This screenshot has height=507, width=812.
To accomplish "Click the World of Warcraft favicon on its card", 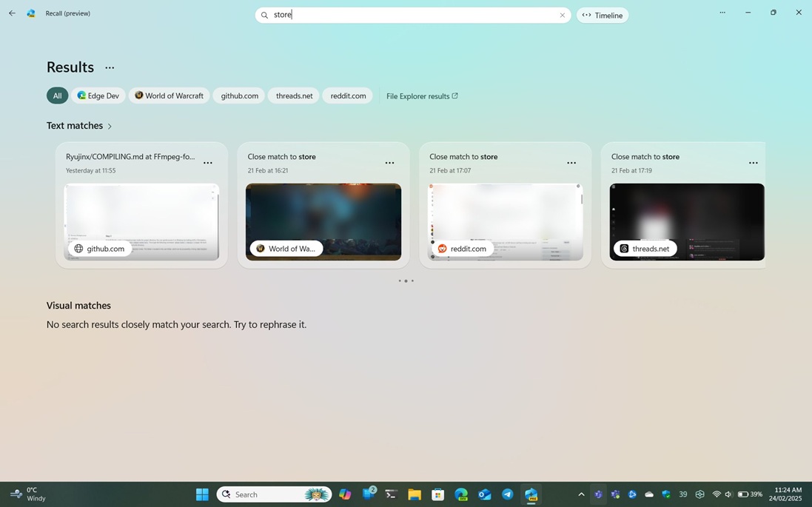I will [x=260, y=248].
